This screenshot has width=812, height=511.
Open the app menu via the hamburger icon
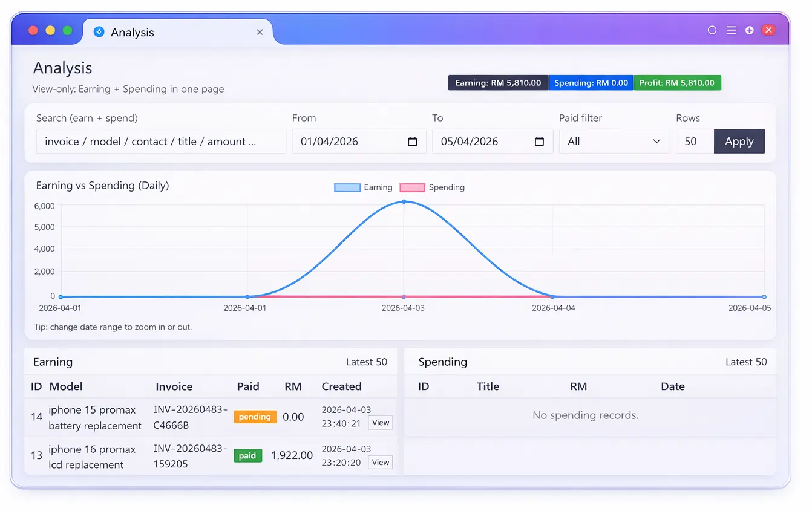tap(731, 30)
